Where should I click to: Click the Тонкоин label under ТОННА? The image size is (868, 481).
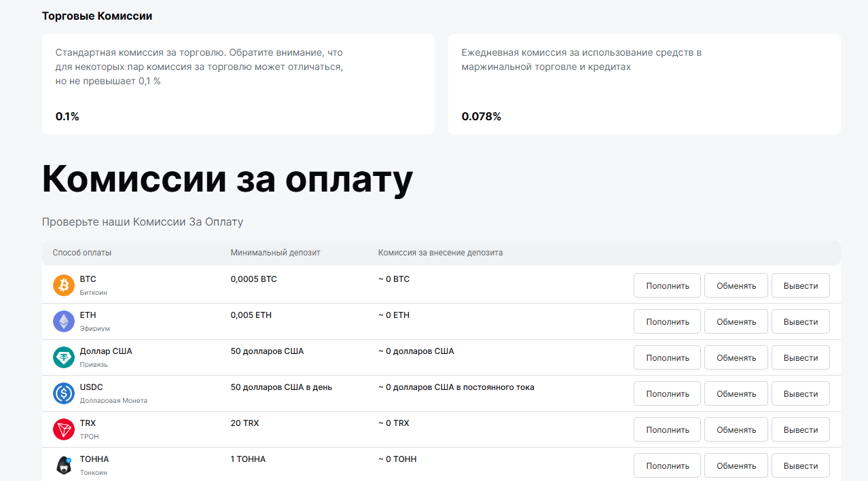[94, 473]
